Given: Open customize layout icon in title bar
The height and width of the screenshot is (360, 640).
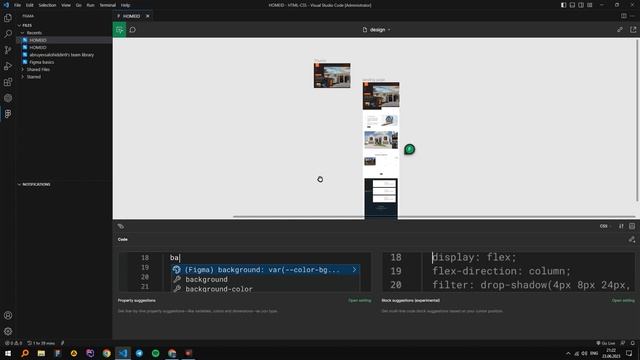Looking at the screenshot, I should [x=590, y=5].
